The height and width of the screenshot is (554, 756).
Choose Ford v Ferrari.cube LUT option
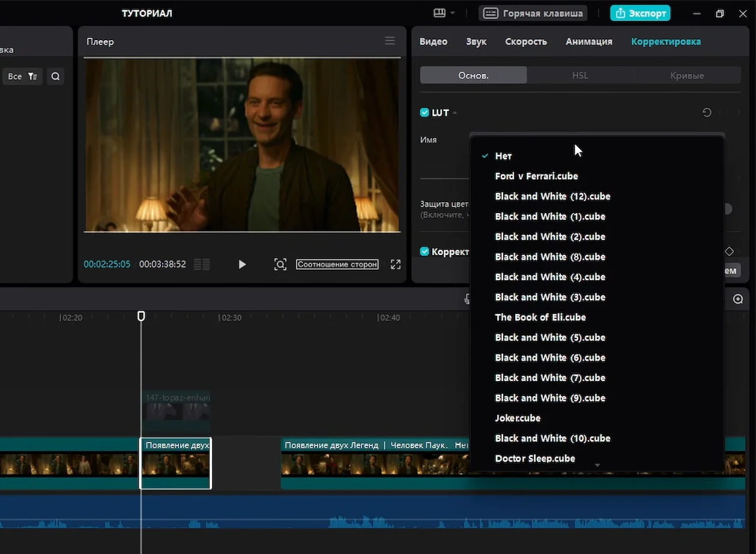click(536, 176)
